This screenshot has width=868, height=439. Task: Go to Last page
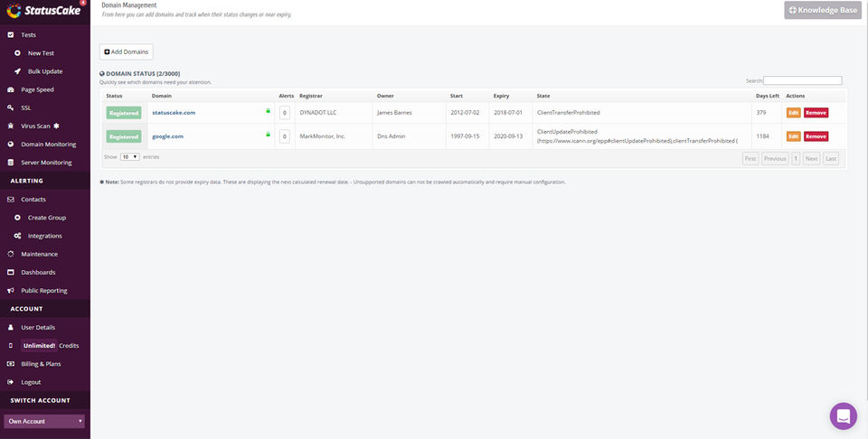(831, 159)
